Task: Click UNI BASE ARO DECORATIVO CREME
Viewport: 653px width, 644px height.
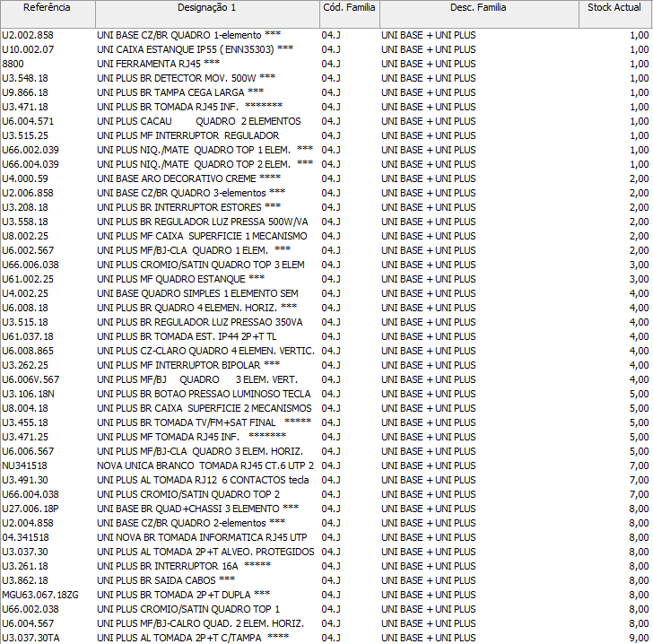Action: click(188, 179)
